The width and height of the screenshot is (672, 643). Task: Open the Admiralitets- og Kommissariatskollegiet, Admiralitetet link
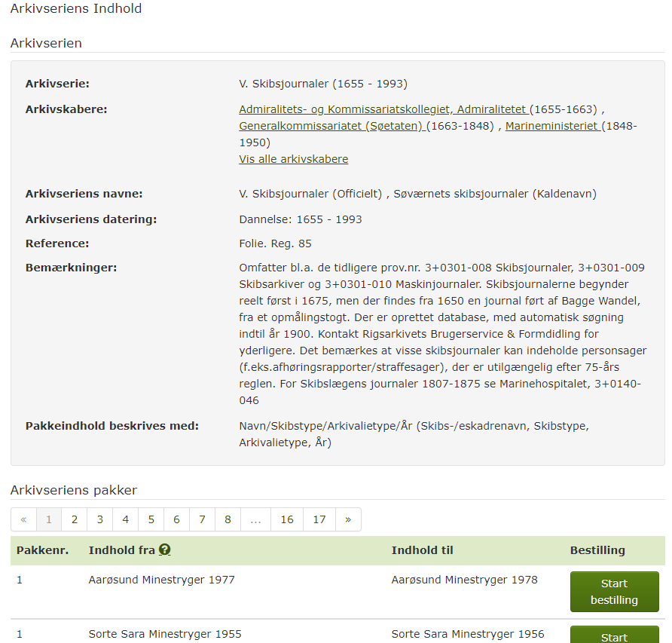384,109
